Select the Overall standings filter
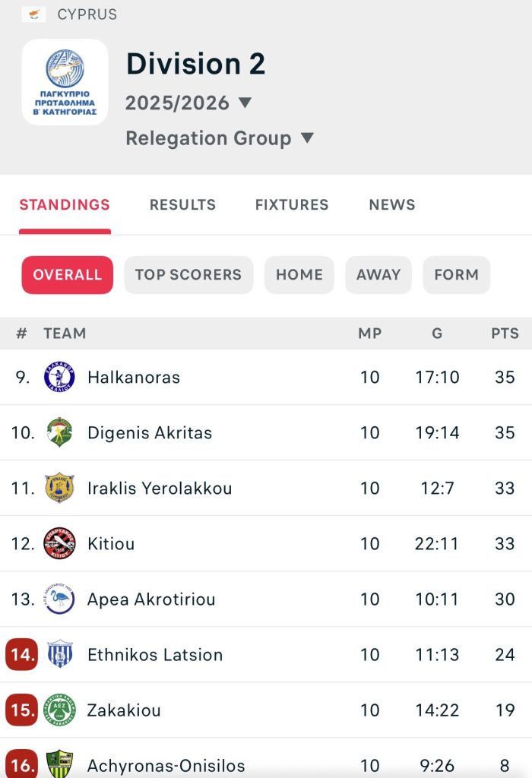Image resolution: width=532 pixels, height=778 pixels. (x=67, y=275)
